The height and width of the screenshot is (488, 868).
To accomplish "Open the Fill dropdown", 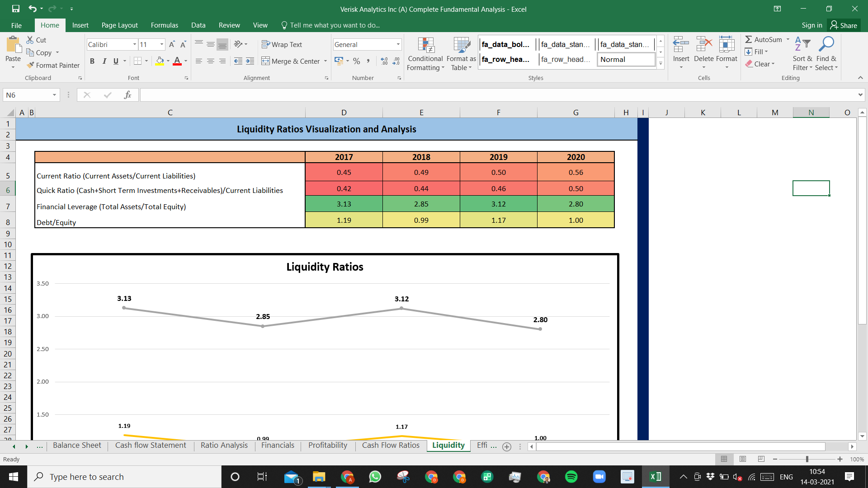I will [757, 52].
